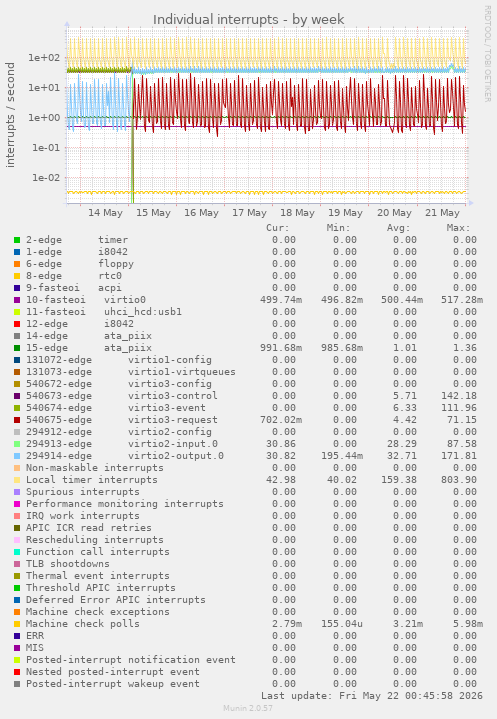
Task: Click the light green virtio2-input.0 swatch
Action: 17,444
